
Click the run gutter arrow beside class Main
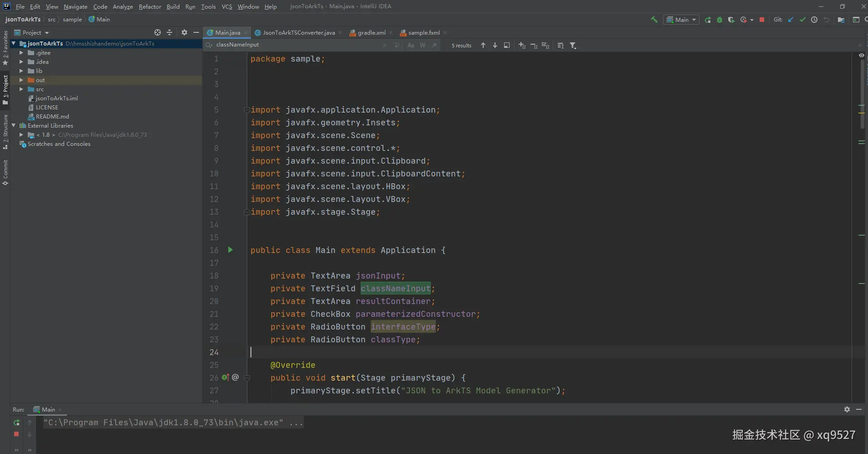point(230,250)
